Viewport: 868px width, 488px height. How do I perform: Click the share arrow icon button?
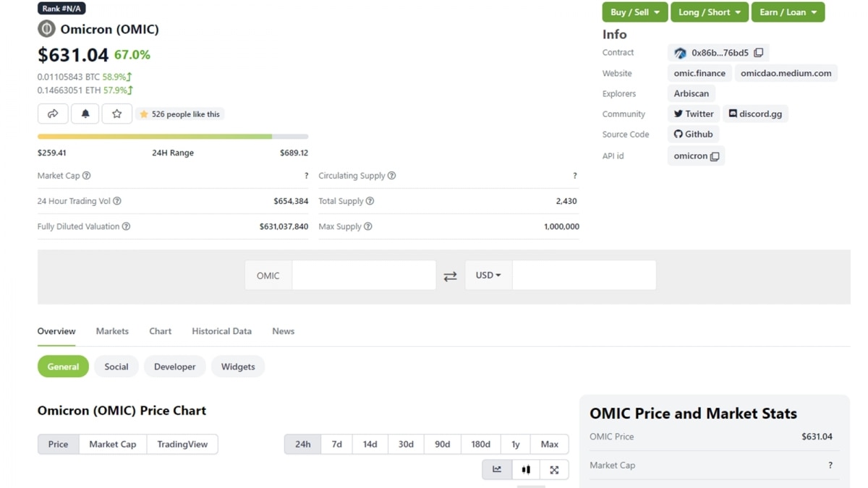coord(53,114)
